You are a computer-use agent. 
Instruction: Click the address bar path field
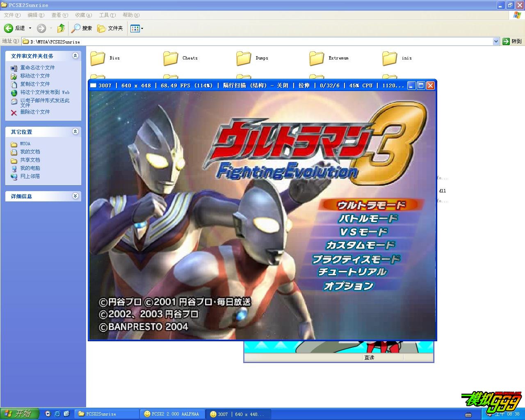(x=257, y=41)
